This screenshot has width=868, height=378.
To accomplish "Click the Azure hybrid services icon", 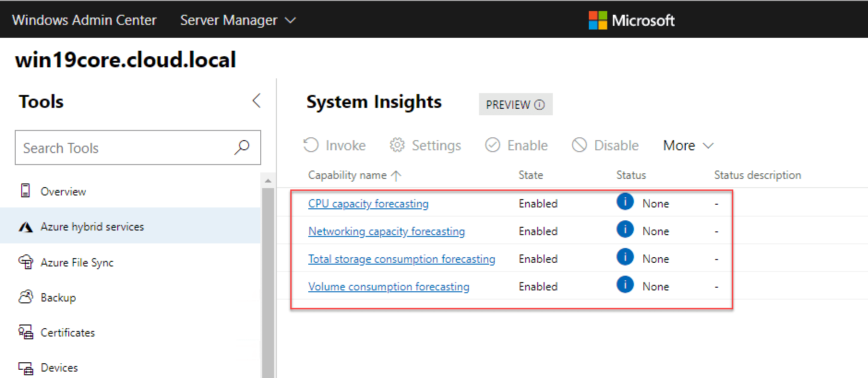I will (x=26, y=227).
